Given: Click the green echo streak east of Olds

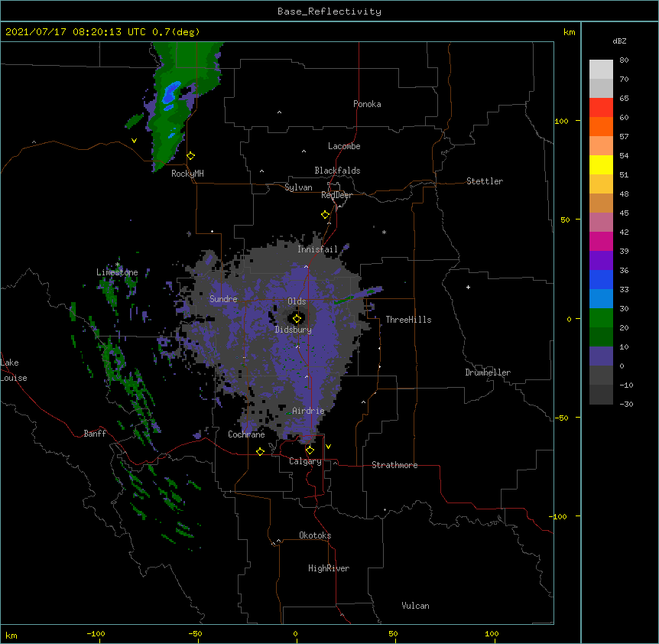Looking at the screenshot, I should point(345,299).
